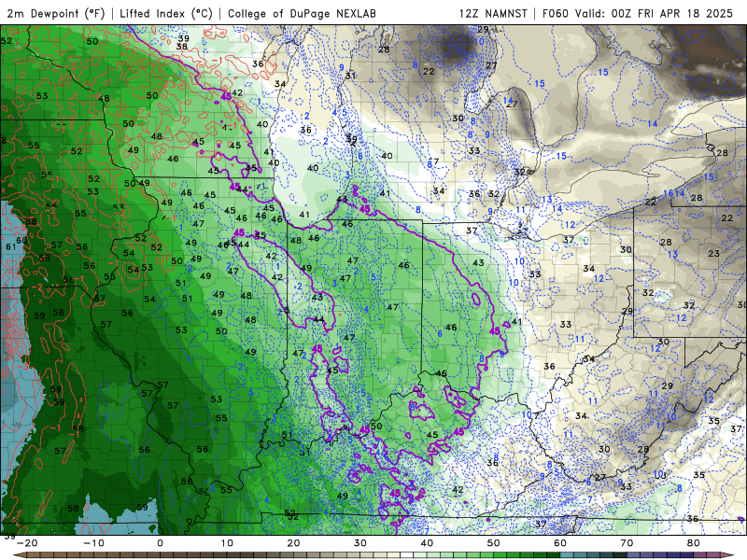This screenshot has width=747, height=560.
Task: Click the "-10" color scale label
Action: click(93, 543)
